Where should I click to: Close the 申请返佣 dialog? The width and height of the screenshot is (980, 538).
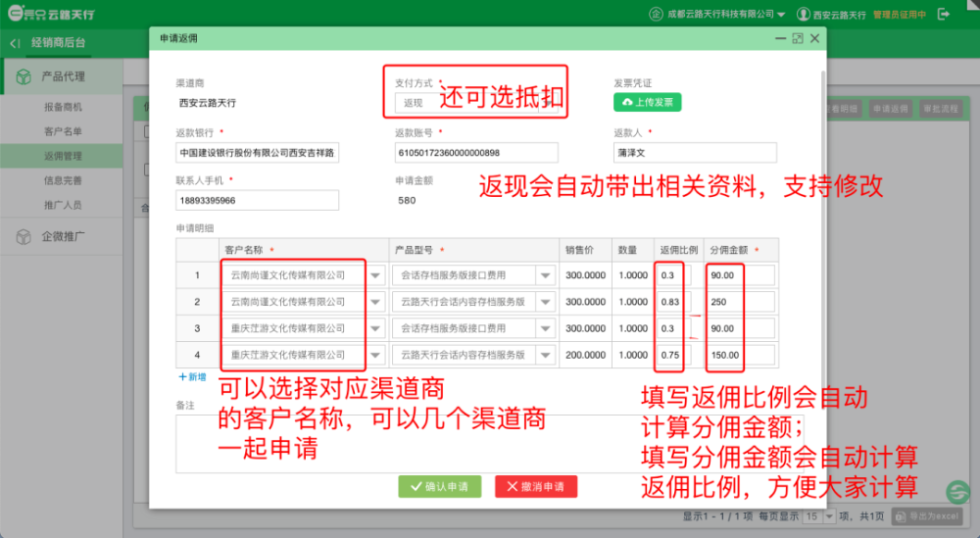point(815,38)
